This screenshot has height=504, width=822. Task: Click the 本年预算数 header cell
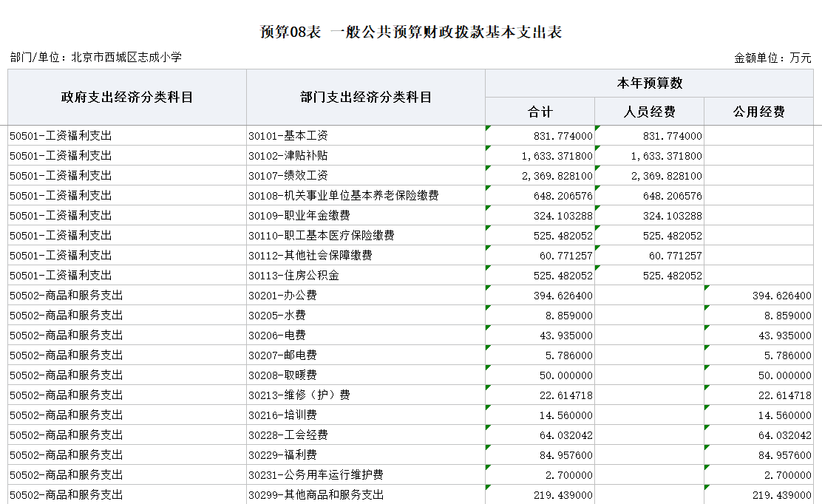(x=650, y=84)
